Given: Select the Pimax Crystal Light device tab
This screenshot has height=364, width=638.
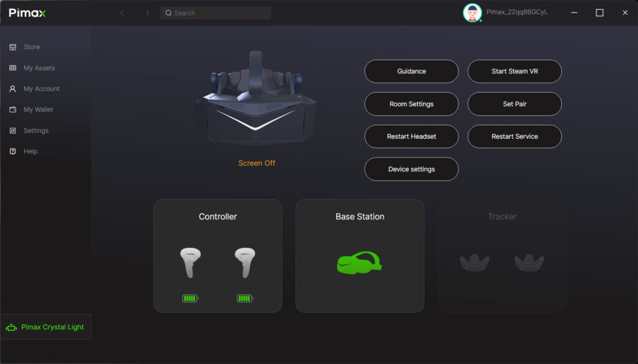Looking at the screenshot, I should (x=45, y=327).
